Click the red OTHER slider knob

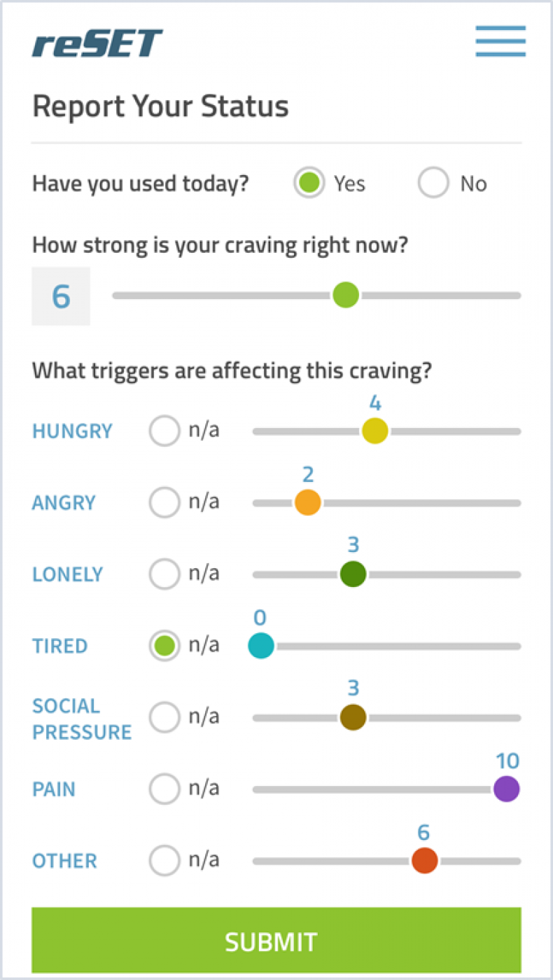tap(424, 860)
